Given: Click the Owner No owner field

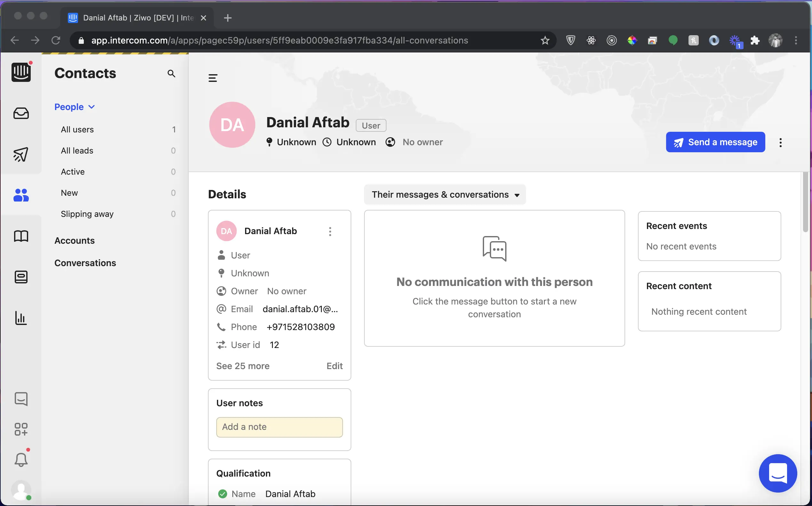Looking at the screenshot, I should pos(280,291).
